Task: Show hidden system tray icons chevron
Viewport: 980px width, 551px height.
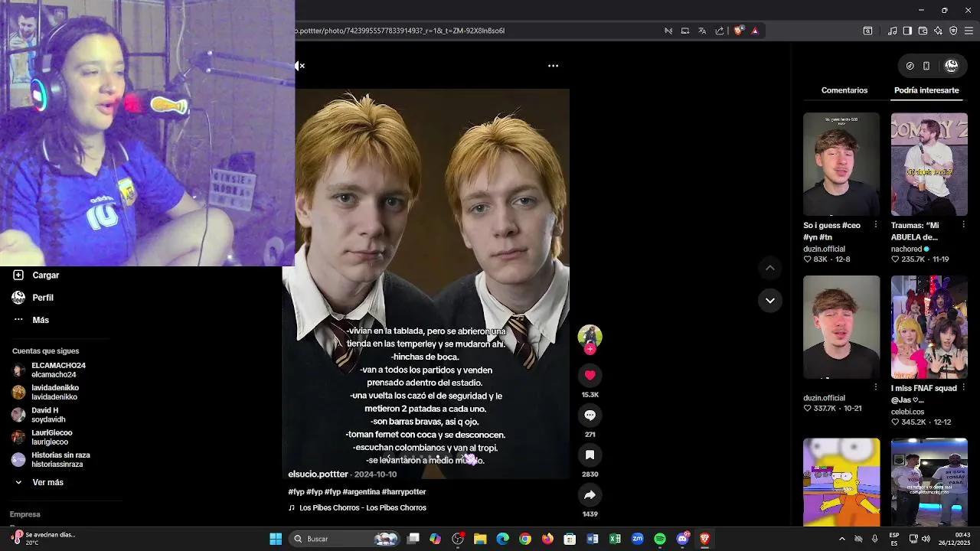Action: [842, 539]
